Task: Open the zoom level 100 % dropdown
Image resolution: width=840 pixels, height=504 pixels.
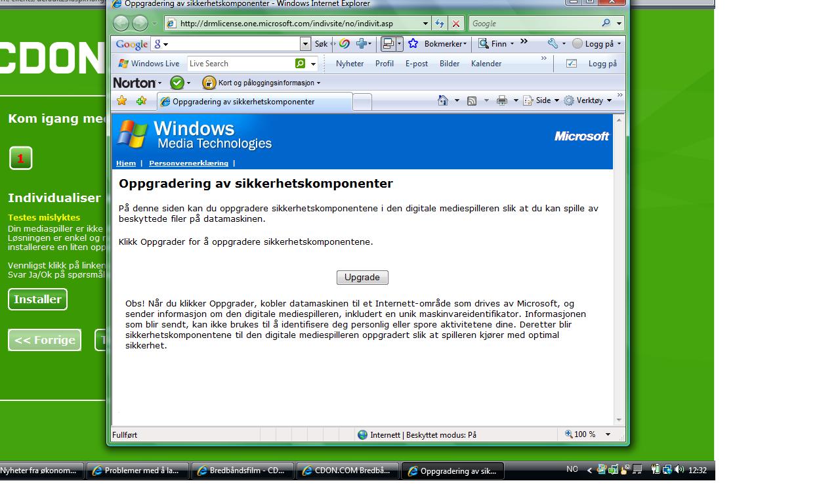Action: [608, 434]
